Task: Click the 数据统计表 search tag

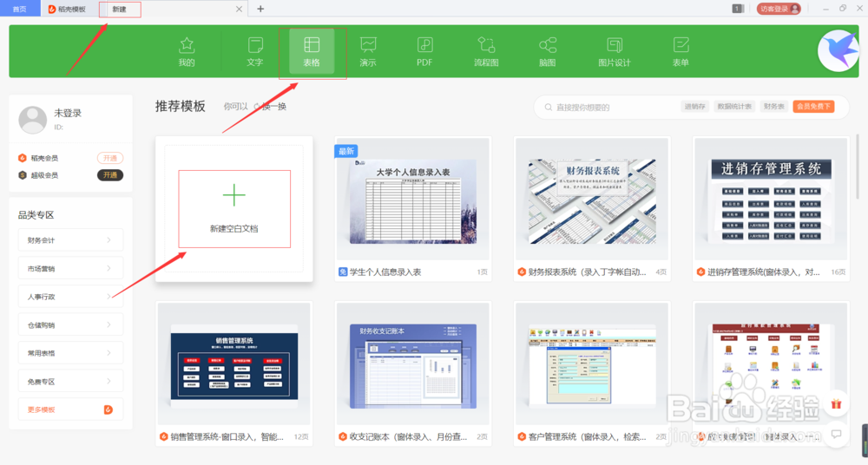Action: tap(734, 107)
